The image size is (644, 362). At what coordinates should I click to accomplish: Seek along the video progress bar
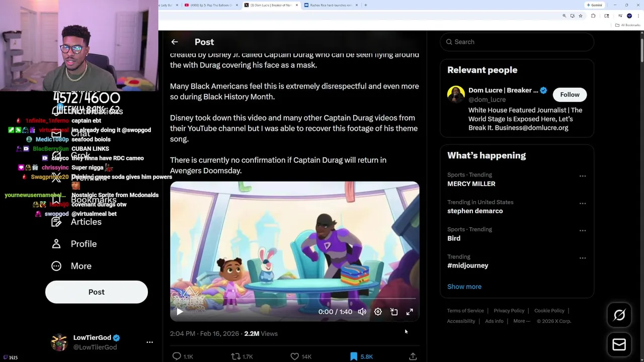(294, 299)
